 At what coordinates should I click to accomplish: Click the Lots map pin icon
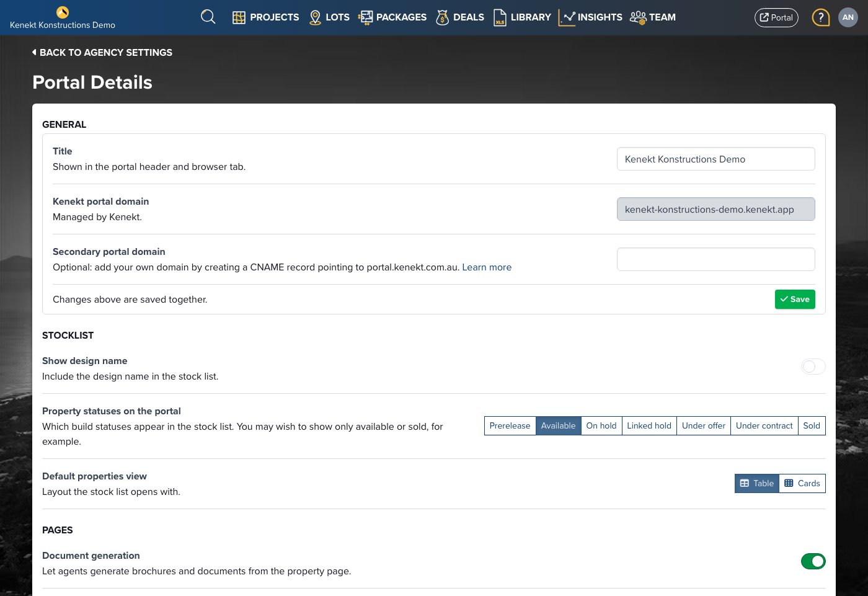[x=315, y=17]
